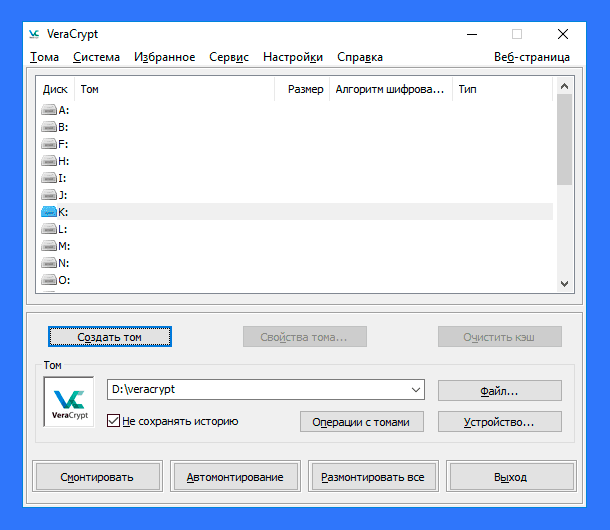Click the Алгоритм шифрова... column header

pos(391,89)
